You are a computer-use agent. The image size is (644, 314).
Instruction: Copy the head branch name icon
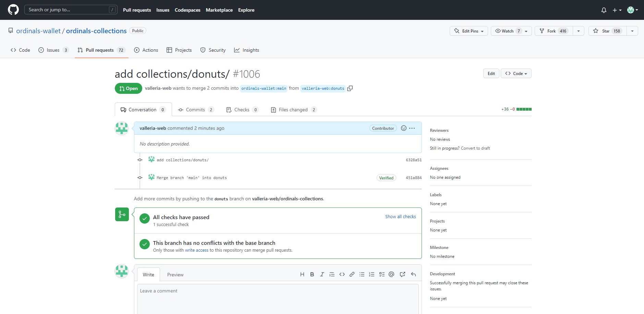[350, 88]
